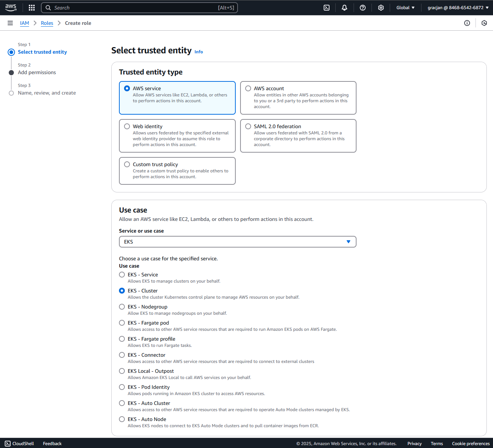Viewport: 493px width, 448px height.
Task: Launch CloudShell from the top bar icon
Action: coord(327,8)
